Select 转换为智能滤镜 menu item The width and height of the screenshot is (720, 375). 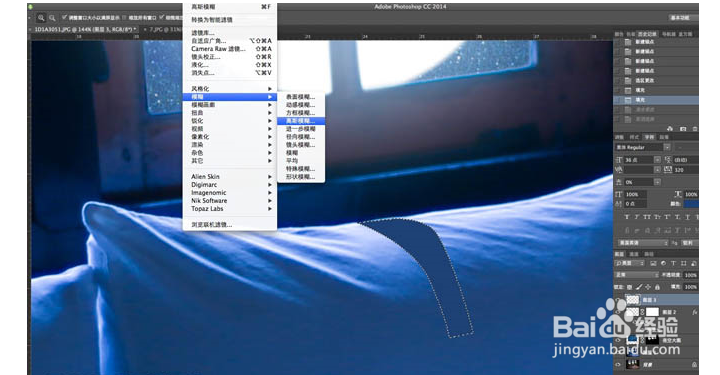click(x=230, y=20)
